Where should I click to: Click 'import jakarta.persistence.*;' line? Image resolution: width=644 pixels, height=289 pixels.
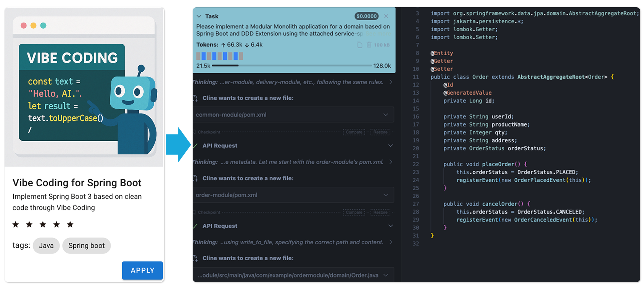pos(477,21)
